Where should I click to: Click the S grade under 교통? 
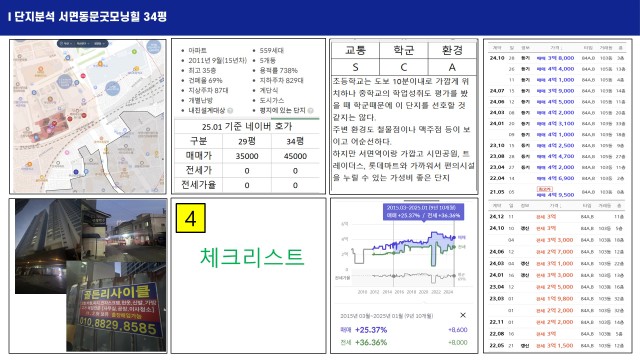[x=356, y=67]
